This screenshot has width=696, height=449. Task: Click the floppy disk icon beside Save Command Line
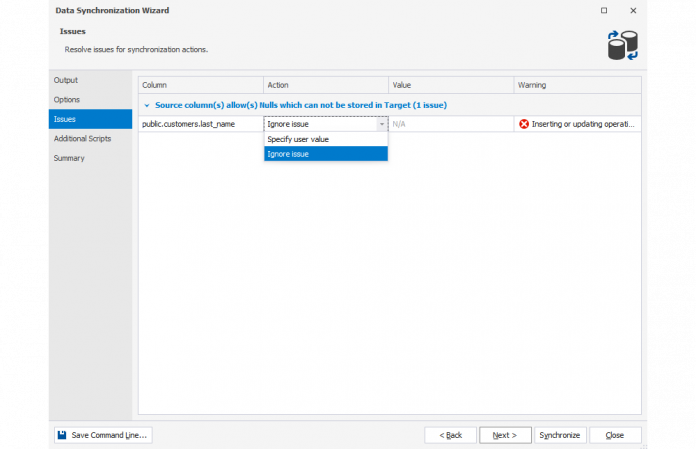click(x=62, y=435)
